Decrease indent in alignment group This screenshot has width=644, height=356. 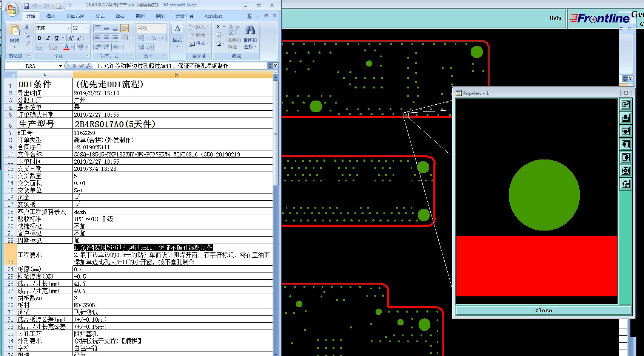click(x=98, y=47)
